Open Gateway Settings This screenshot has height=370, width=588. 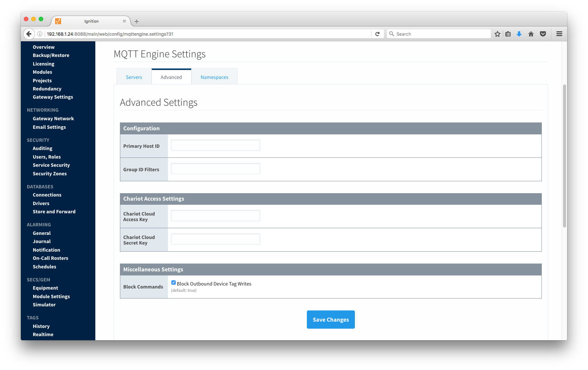click(x=53, y=97)
